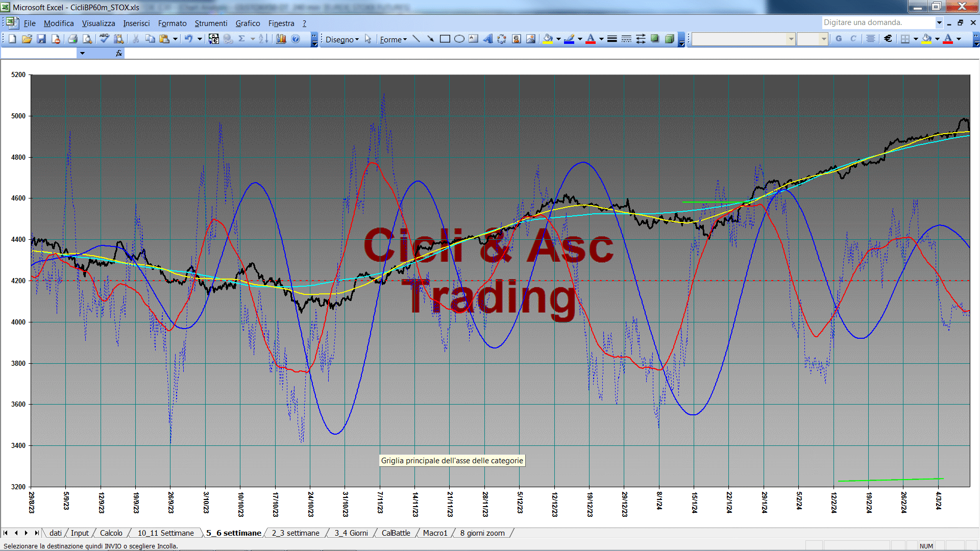Open Excel Help with the question mark icon
This screenshot has height=551, width=980.
(296, 39)
